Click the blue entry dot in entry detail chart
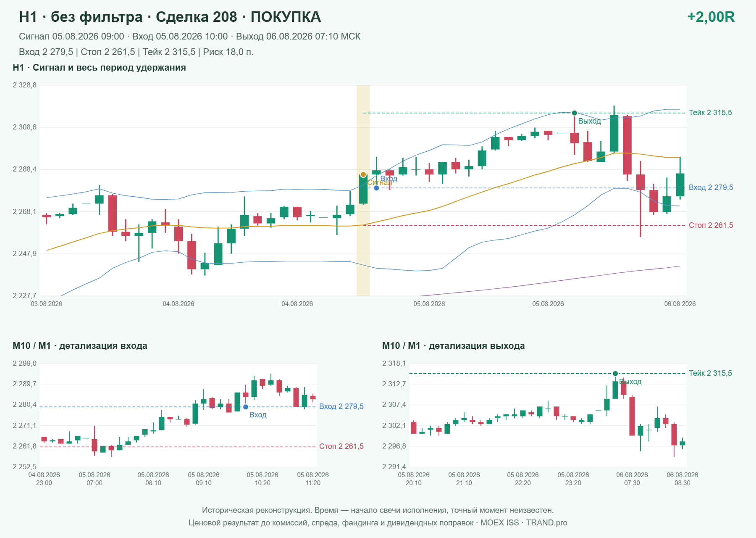 click(246, 407)
